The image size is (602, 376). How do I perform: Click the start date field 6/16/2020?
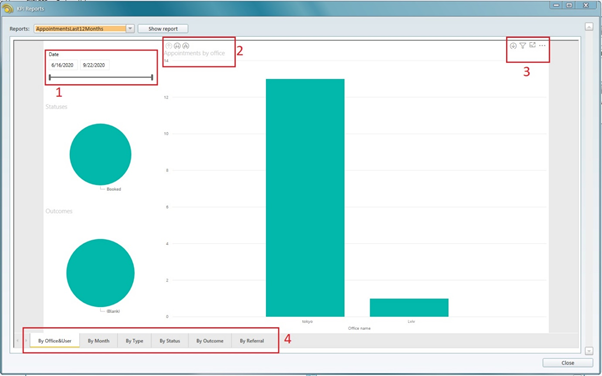63,65
